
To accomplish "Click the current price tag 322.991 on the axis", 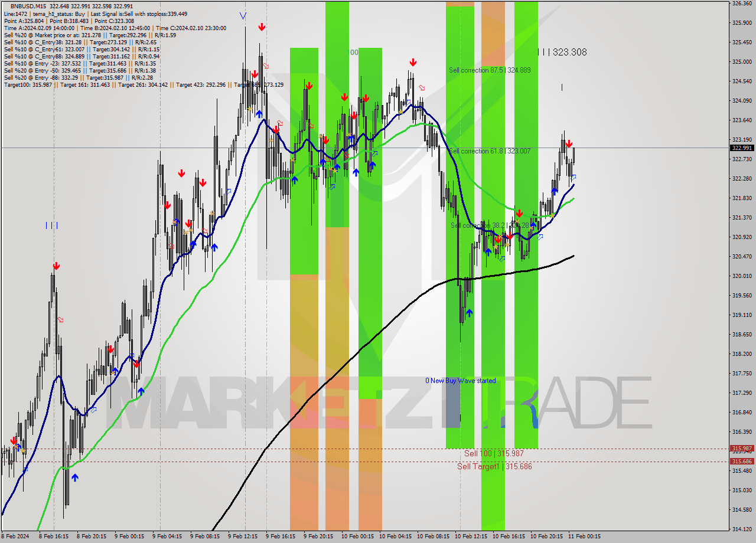I will point(742,148).
